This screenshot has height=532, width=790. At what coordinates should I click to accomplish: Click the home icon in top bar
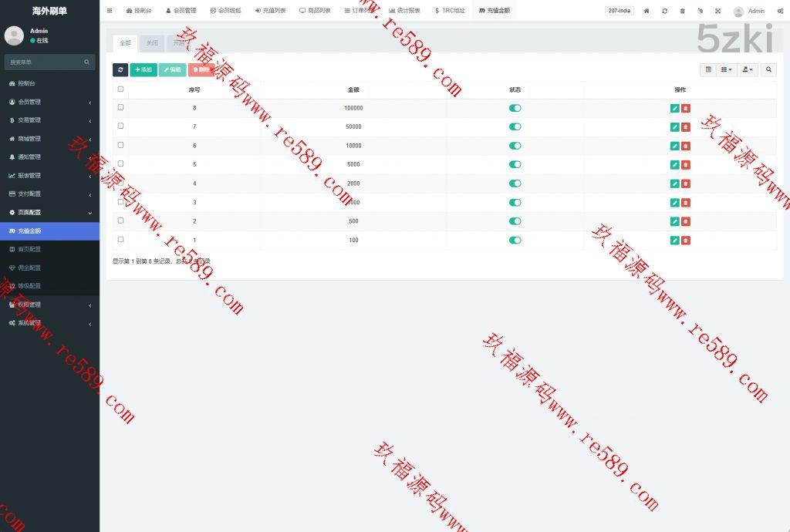tap(647, 11)
